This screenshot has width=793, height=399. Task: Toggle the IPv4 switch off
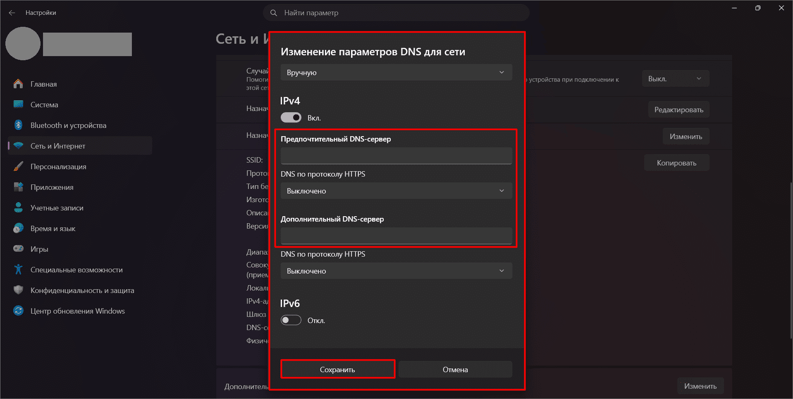(291, 117)
